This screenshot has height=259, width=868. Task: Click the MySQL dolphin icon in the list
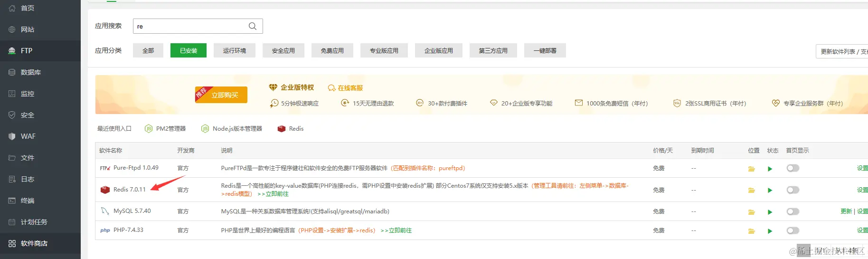click(x=105, y=211)
